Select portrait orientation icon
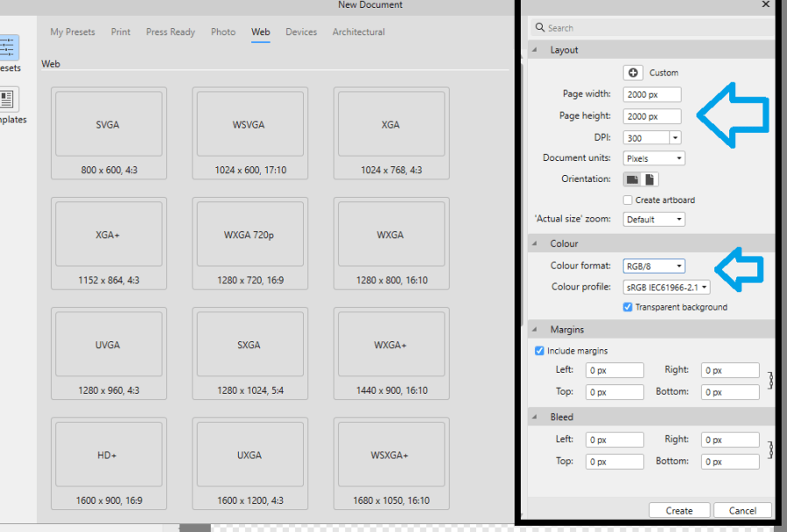 [x=650, y=179]
